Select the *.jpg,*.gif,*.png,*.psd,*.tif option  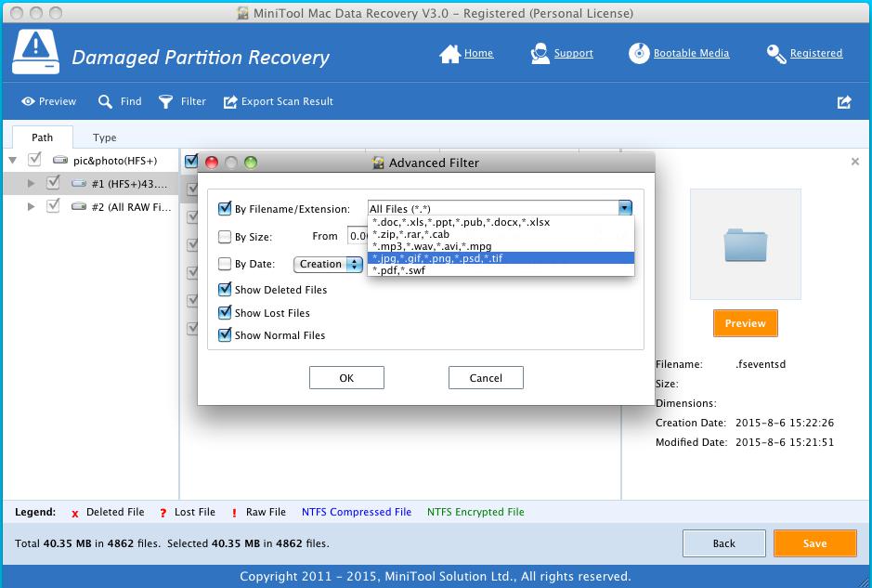(x=501, y=258)
